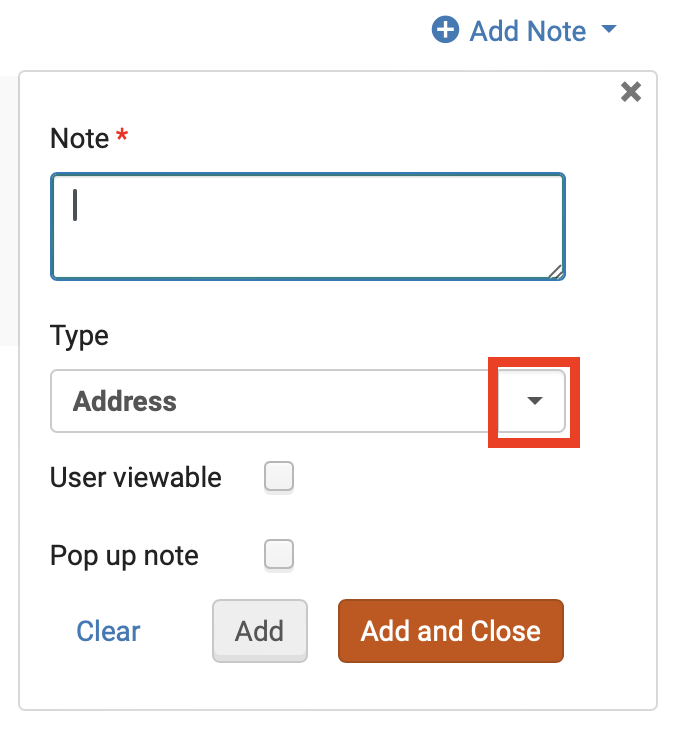Close the note panel with the X icon

[631, 93]
